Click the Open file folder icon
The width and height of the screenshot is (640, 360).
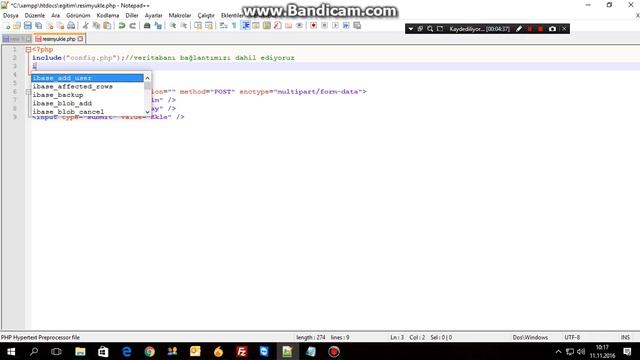17,26
